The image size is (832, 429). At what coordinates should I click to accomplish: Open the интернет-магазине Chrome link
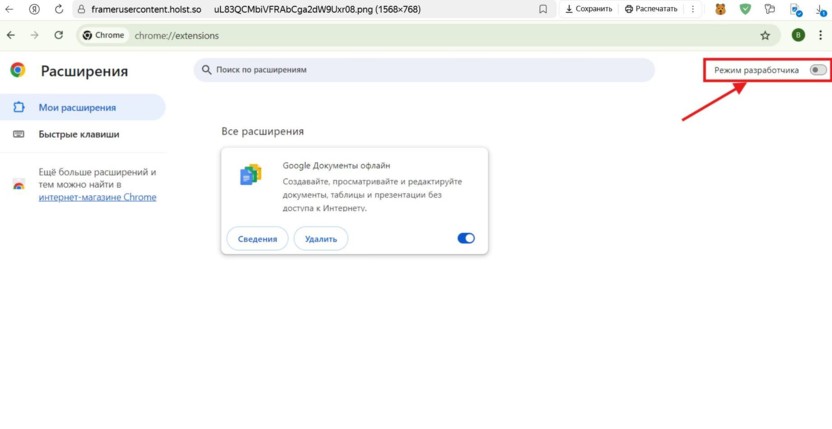click(98, 198)
